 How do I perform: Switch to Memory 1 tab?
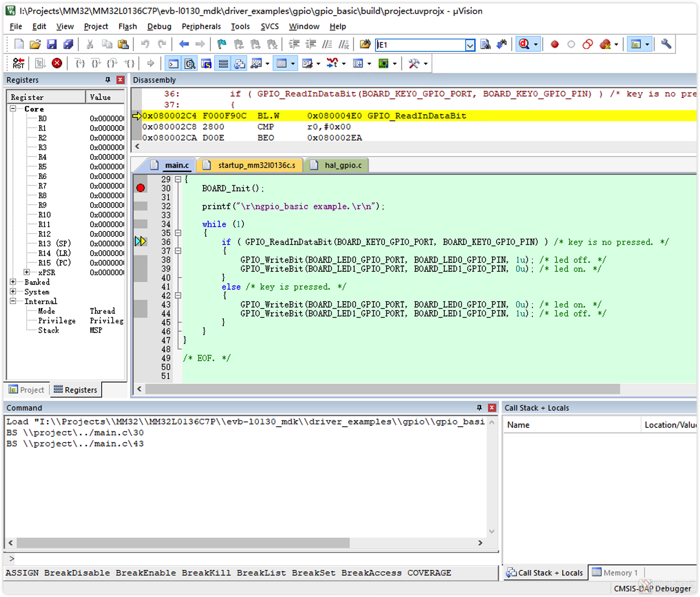[x=615, y=573]
